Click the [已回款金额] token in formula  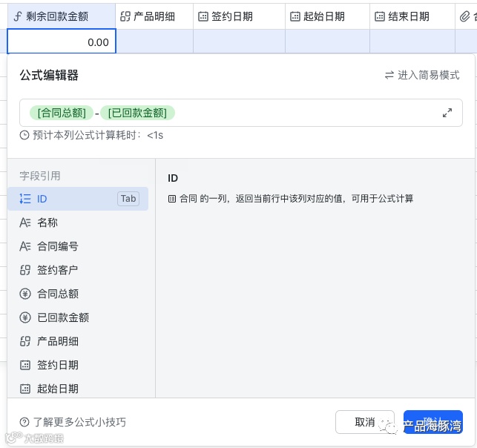coord(137,113)
